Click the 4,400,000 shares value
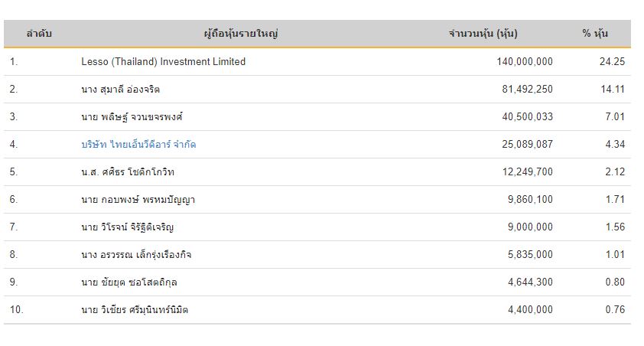The width and height of the screenshot is (644, 346). [530, 309]
